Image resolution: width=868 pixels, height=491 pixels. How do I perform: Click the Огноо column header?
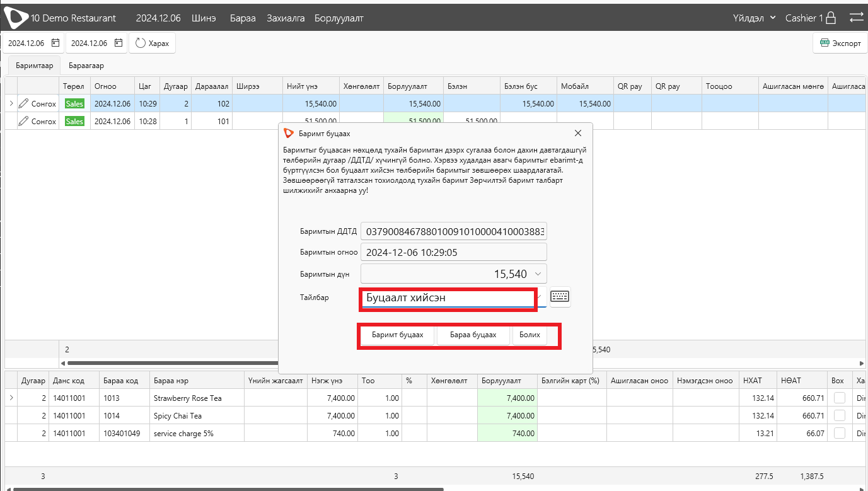(x=112, y=86)
